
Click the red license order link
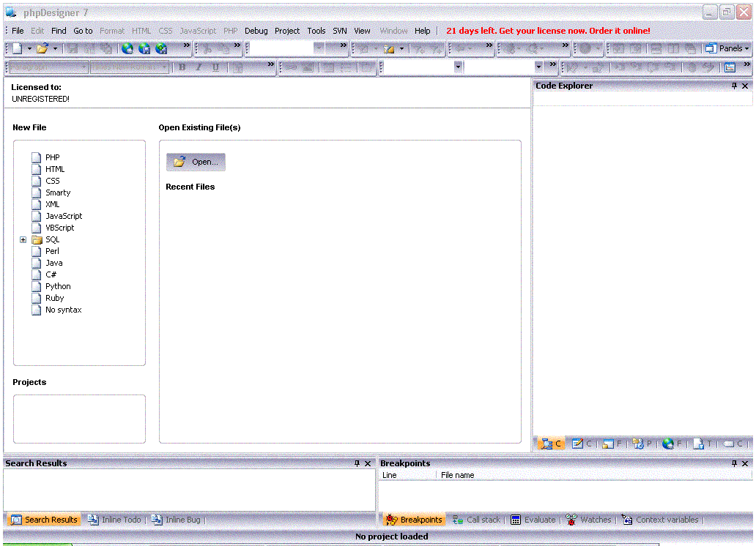pyautogui.click(x=548, y=30)
